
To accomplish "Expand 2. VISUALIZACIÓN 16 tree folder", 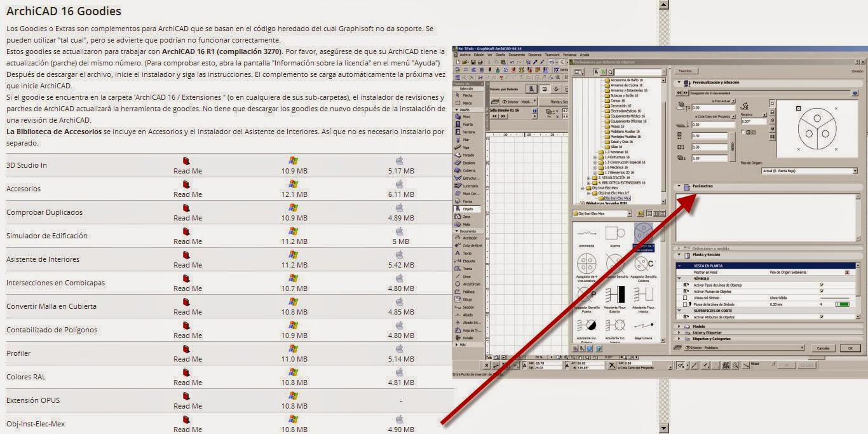I will click(x=588, y=177).
